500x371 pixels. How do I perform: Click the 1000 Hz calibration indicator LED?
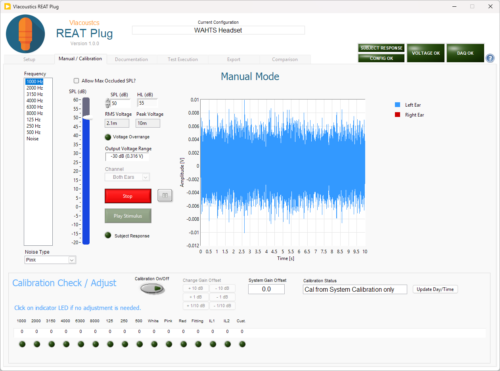[x=22, y=344]
